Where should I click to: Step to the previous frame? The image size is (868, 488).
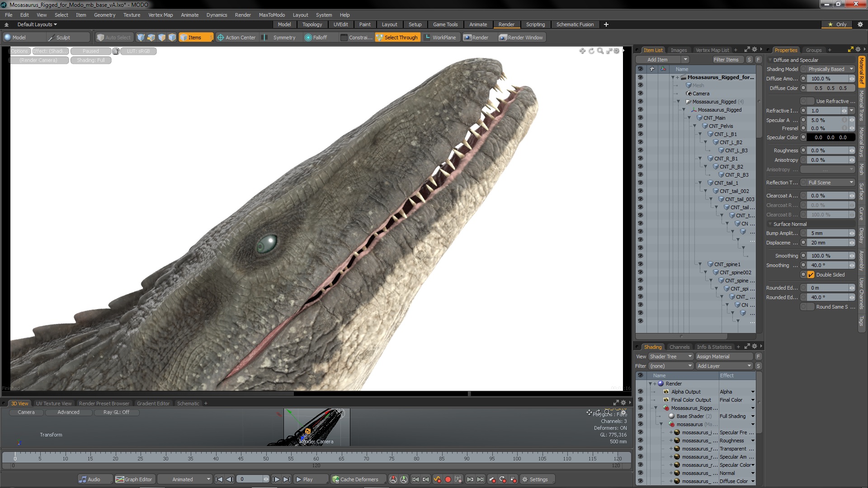(230, 479)
